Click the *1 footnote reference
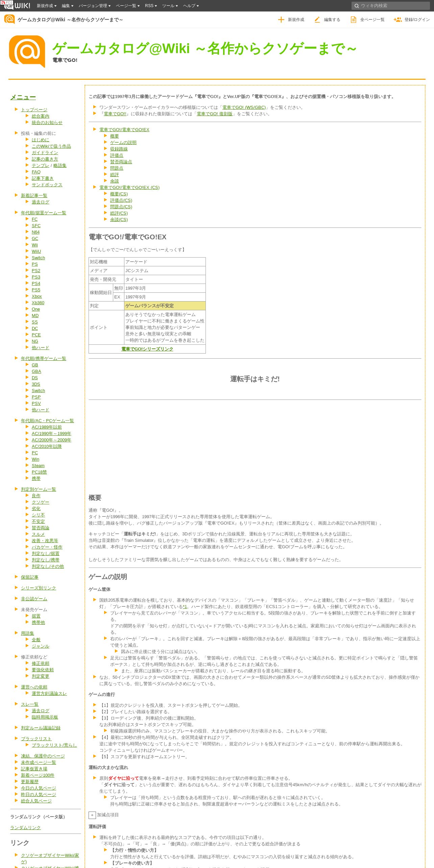The image size is (434, 868). pos(185,607)
